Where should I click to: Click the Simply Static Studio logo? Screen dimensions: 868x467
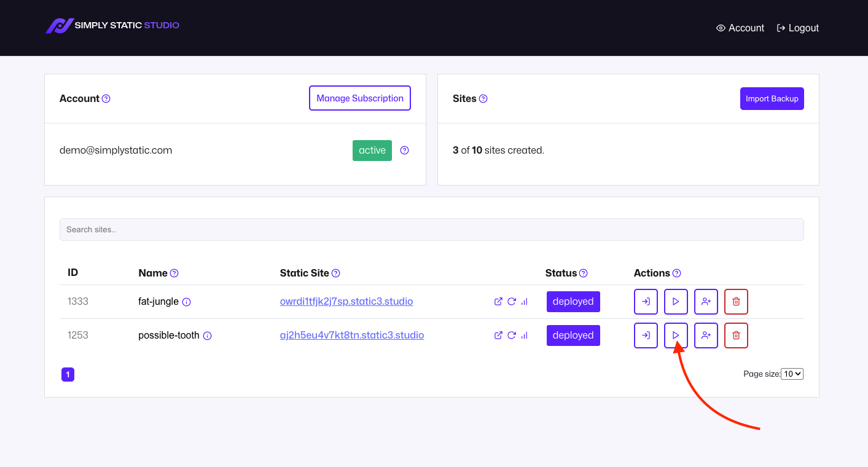click(x=112, y=26)
